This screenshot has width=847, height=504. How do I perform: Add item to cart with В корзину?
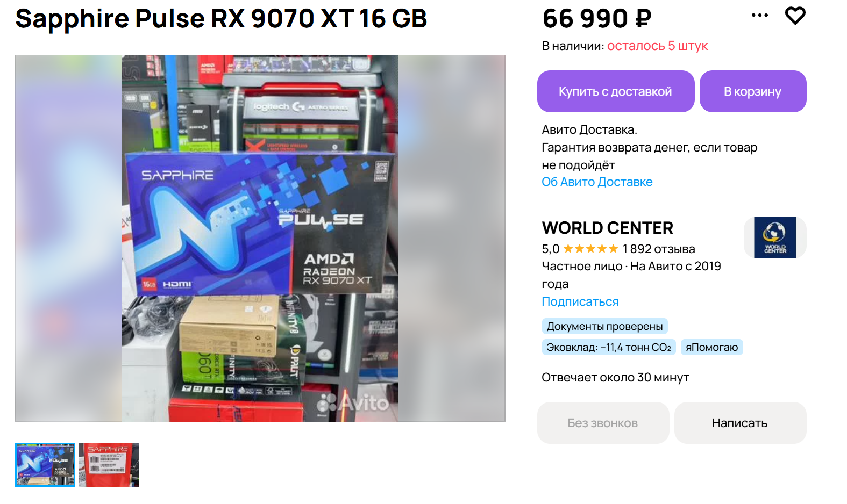click(753, 91)
